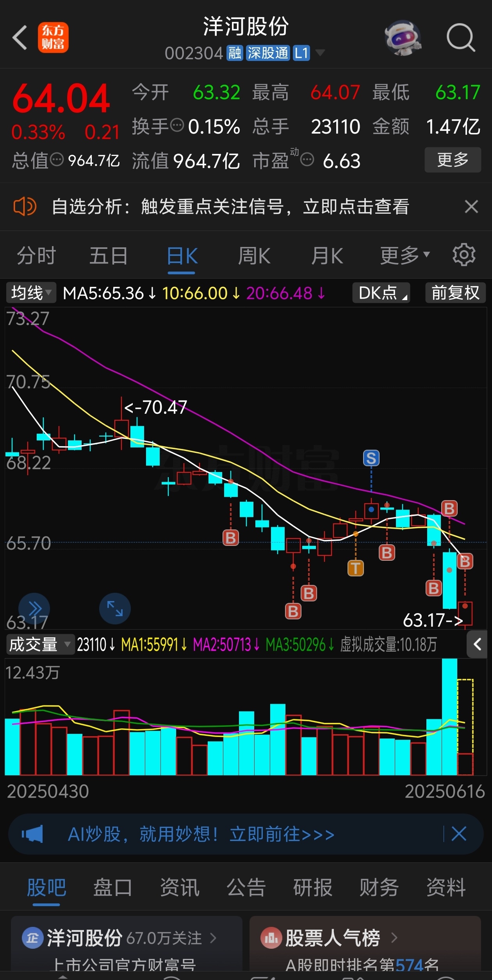Open the AI炒股 妙想 link
Viewport: 492px width, 980px height.
pyautogui.click(x=201, y=834)
